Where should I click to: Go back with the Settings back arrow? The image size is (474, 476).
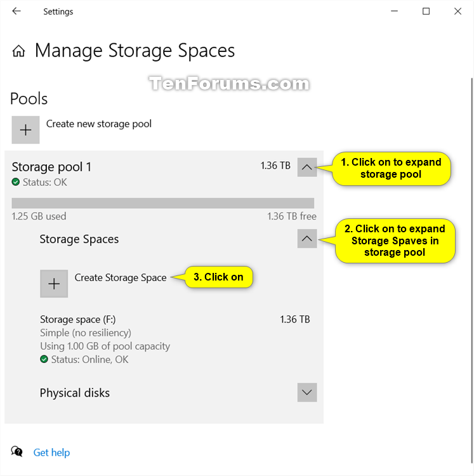click(x=16, y=11)
